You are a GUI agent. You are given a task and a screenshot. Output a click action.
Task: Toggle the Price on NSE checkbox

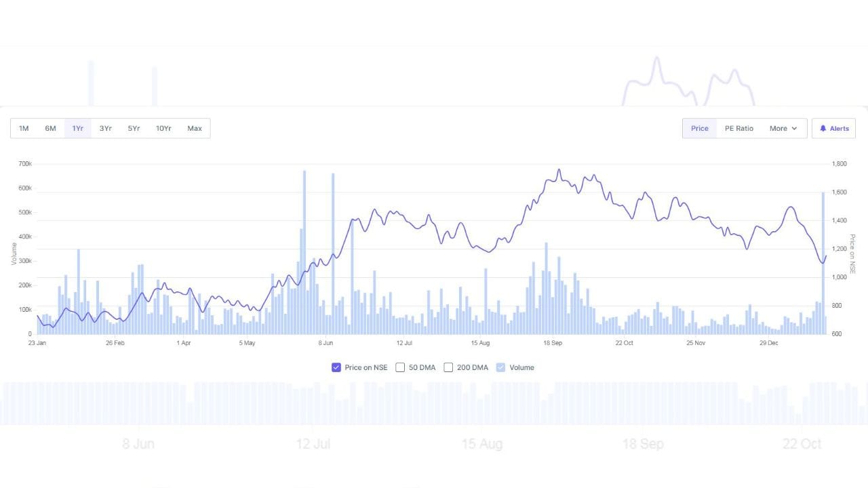pos(336,367)
